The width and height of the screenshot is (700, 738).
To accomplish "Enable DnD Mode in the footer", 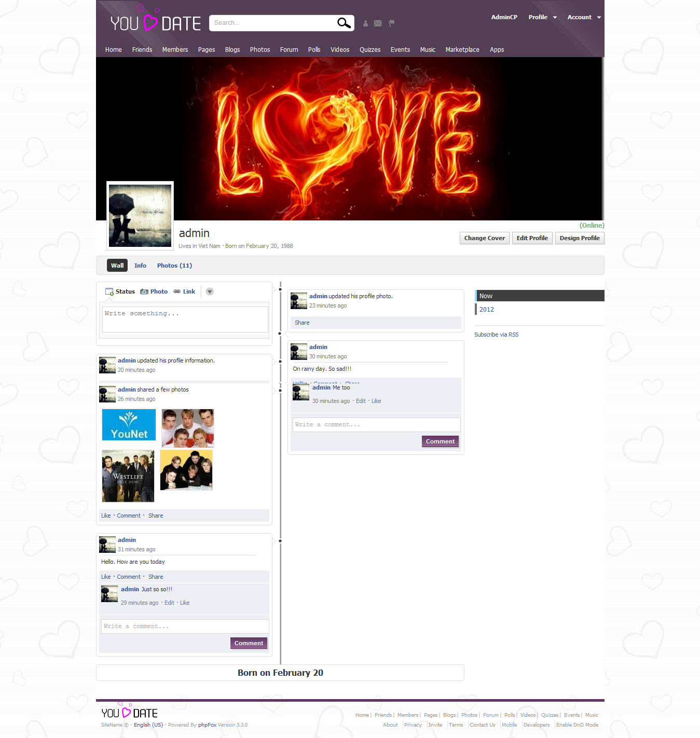I will pyautogui.click(x=577, y=725).
